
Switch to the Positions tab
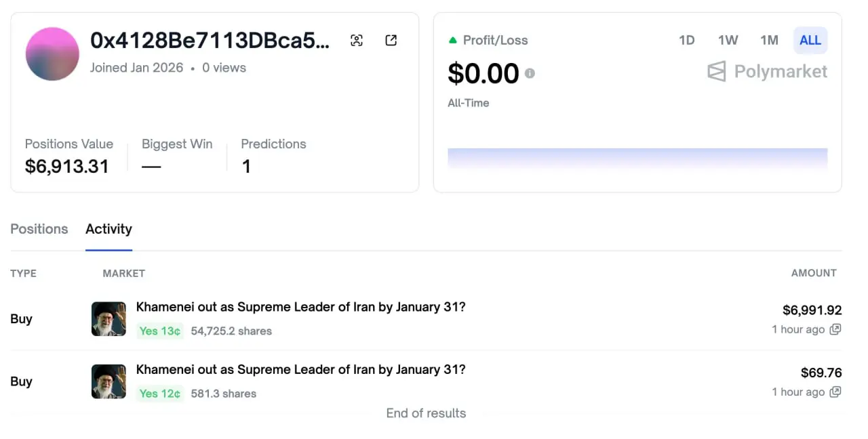[x=39, y=229]
